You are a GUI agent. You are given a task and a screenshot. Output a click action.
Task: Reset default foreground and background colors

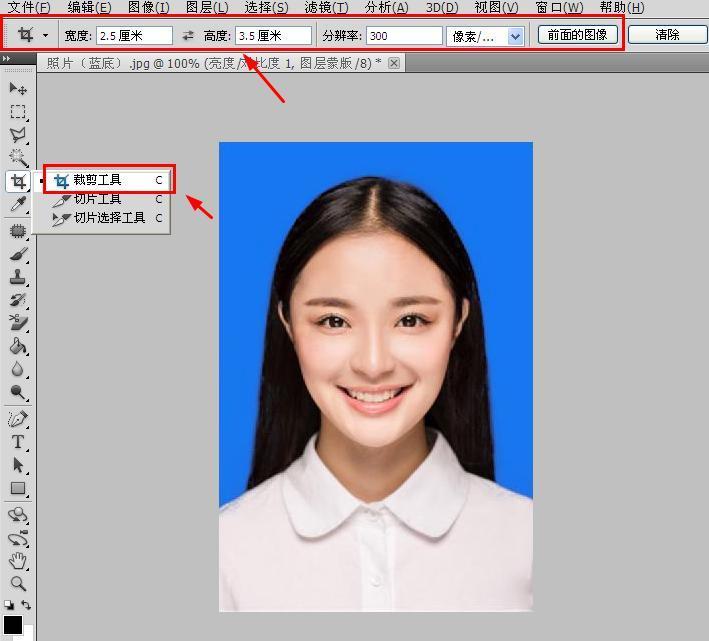click(x=8, y=605)
